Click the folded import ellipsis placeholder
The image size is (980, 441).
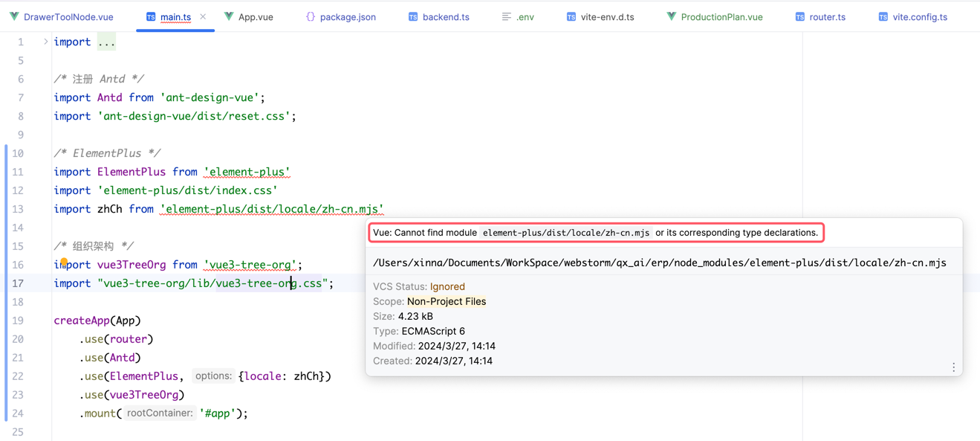(106, 42)
